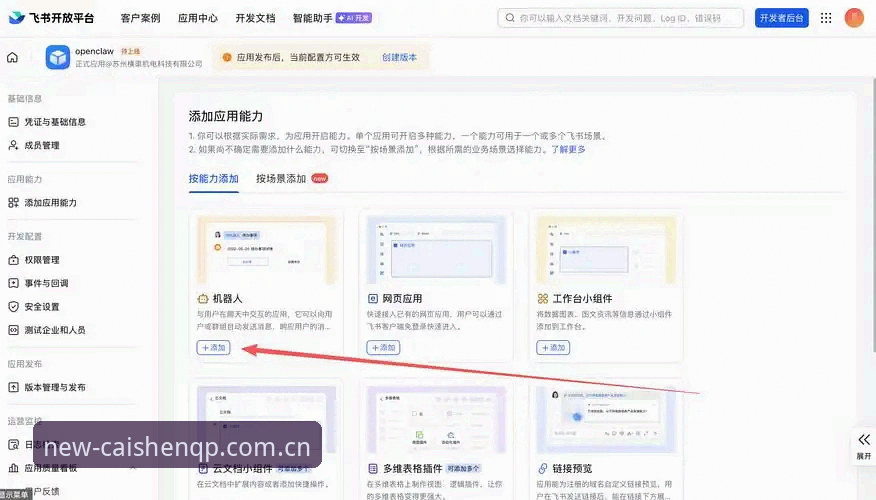Click the 云文档小组件 title icon
The image size is (876, 500).
[x=203, y=469]
